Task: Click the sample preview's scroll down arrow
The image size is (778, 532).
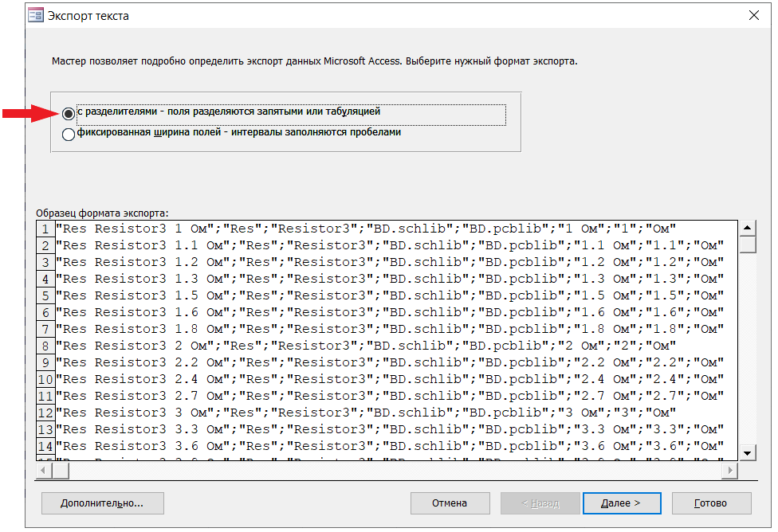Action: click(x=748, y=452)
